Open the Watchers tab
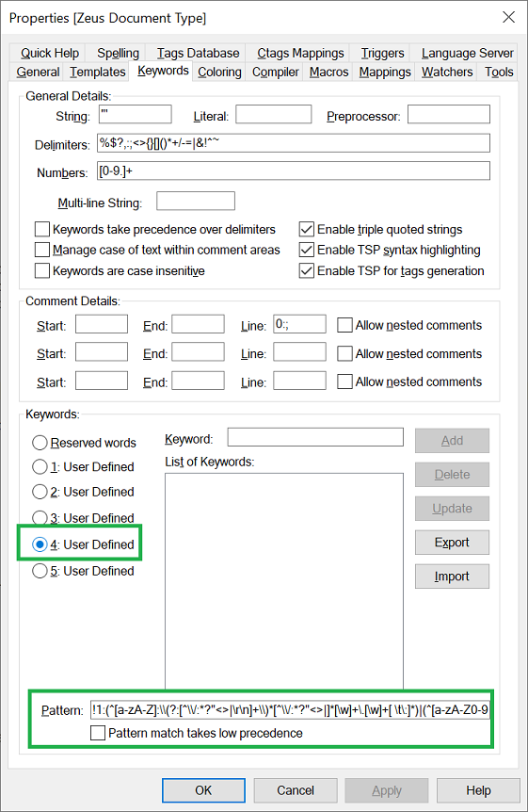Image resolution: width=528 pixels, height=812 pixels. pos(447,72)
